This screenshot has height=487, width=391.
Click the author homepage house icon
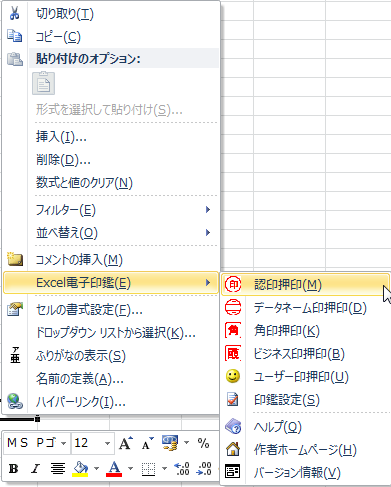click(x=233, y=449)
